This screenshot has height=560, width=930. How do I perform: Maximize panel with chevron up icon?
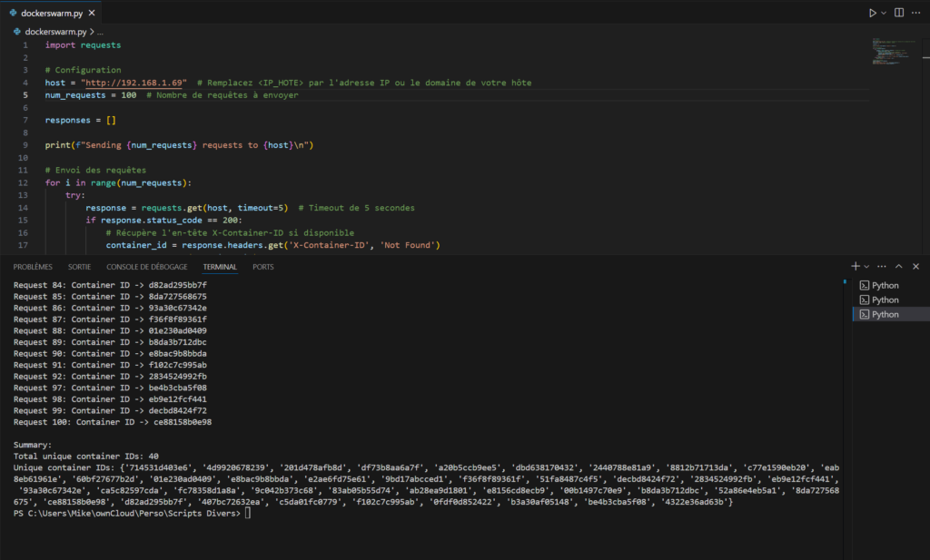[898, 266]
